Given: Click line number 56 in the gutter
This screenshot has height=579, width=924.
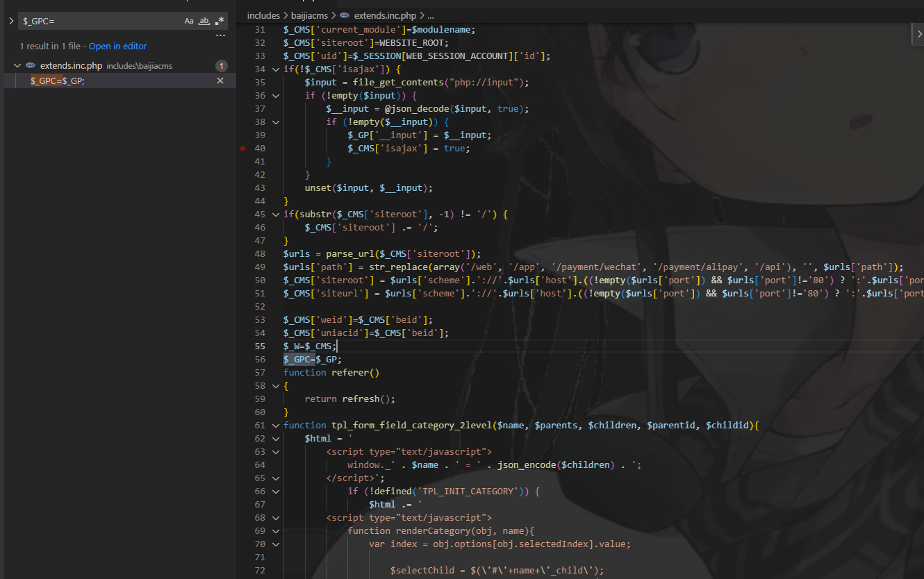Looking at the screenshot, I should [x=260, y=360].
